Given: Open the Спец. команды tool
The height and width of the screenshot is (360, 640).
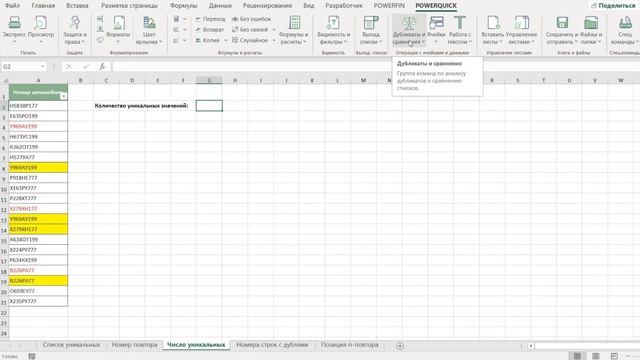Looking at the screenshot, I should [x=625, y=30].
